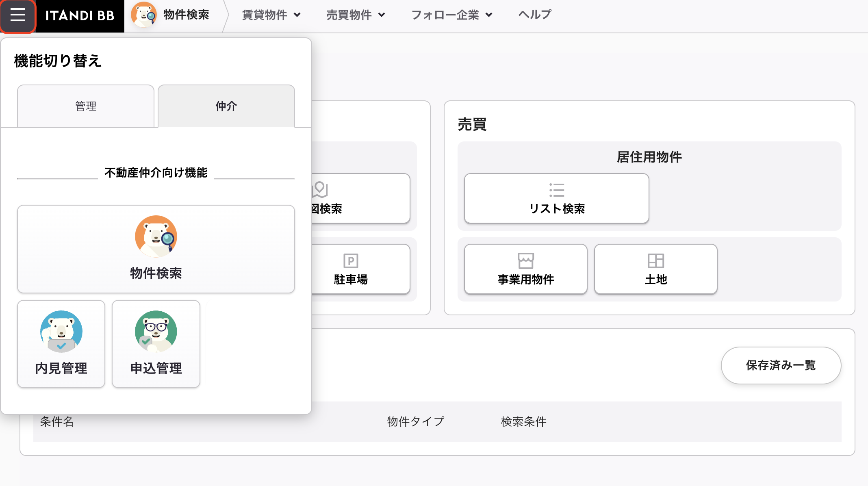
Task: Open the ヘルプ menu item
Action: click(x=535, y=15)
